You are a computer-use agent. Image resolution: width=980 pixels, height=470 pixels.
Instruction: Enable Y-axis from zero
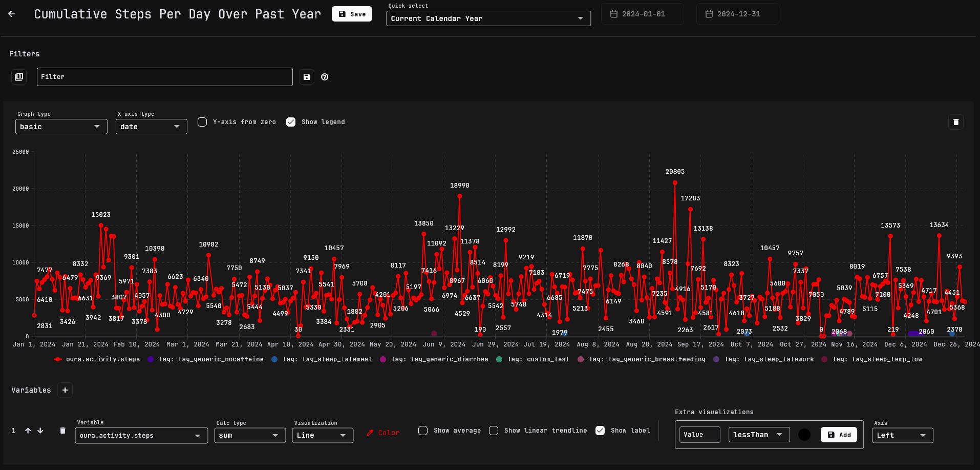[x=202, y=122]
